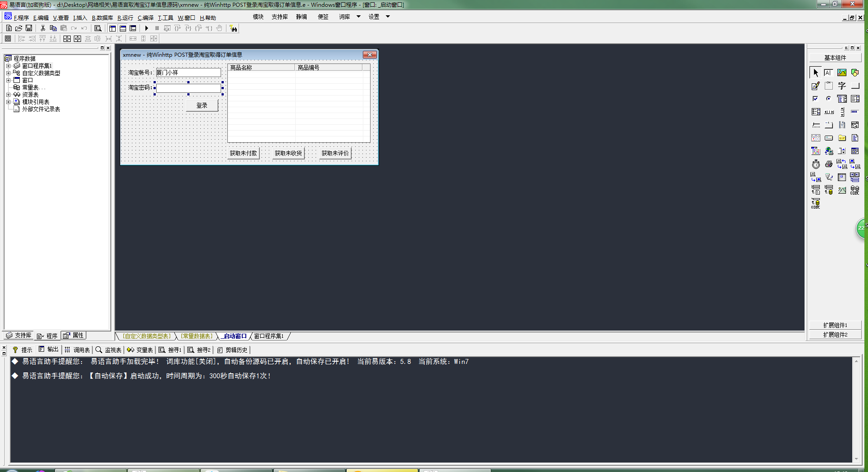
Task: Click the 模块 toolbar button
Action: [x=258, y=17]
